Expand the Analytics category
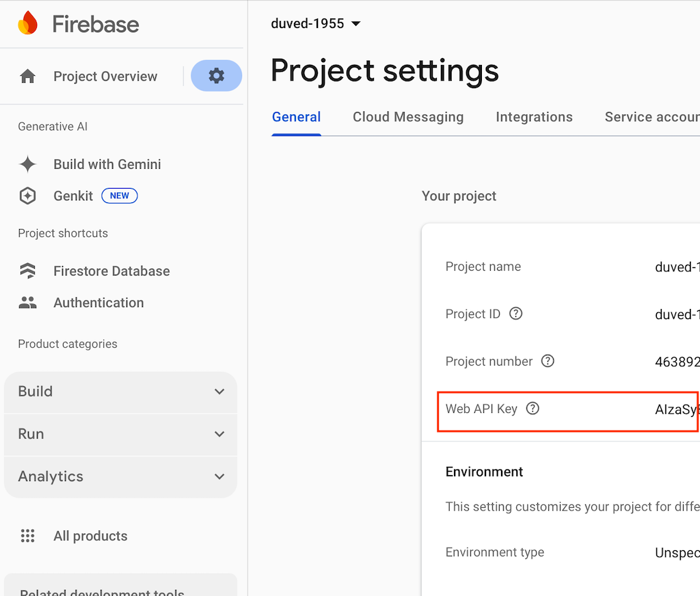The width and height of the screenshot is (700, 596). [120, 477]
